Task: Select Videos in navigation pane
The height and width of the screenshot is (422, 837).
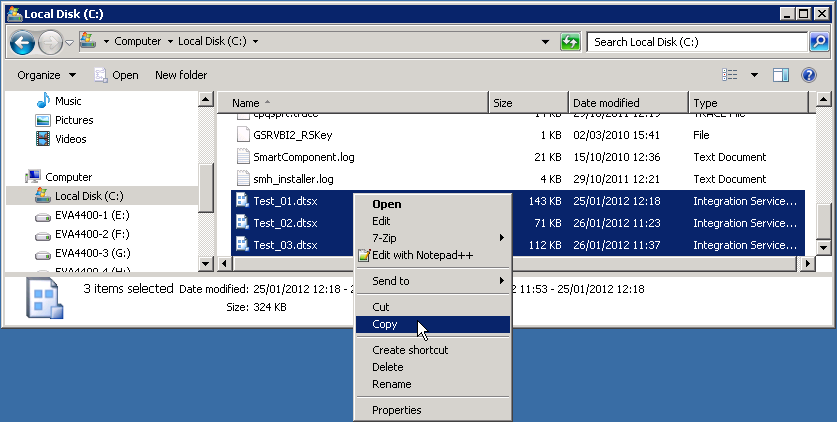Action: click(70, 139)
